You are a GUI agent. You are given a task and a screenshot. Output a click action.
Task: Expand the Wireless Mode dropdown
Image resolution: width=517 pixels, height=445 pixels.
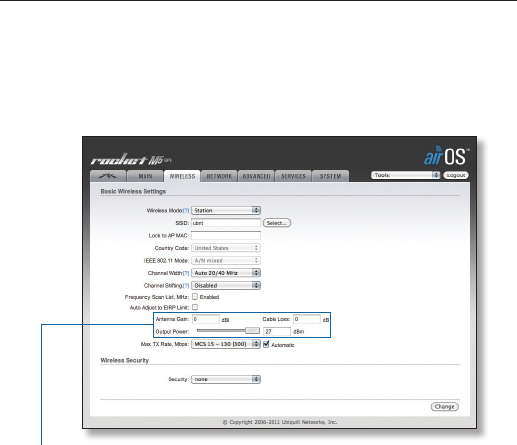tap(226, 210)
